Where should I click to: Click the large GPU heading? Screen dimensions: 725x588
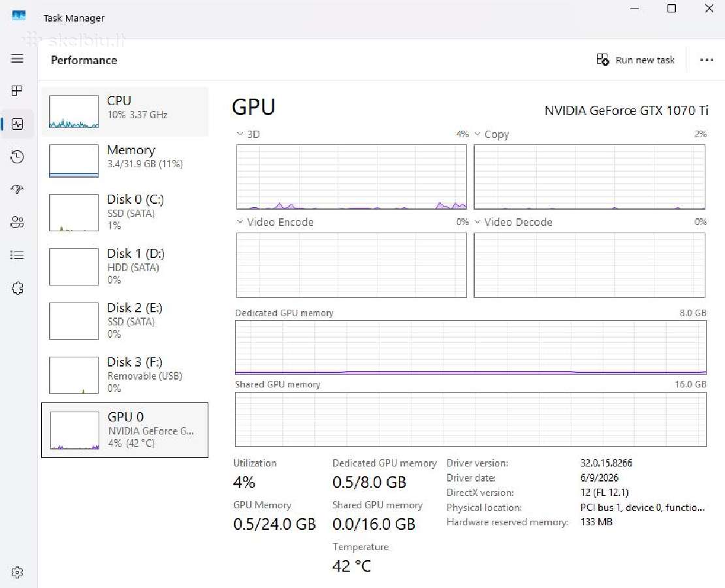pos(253,107)
